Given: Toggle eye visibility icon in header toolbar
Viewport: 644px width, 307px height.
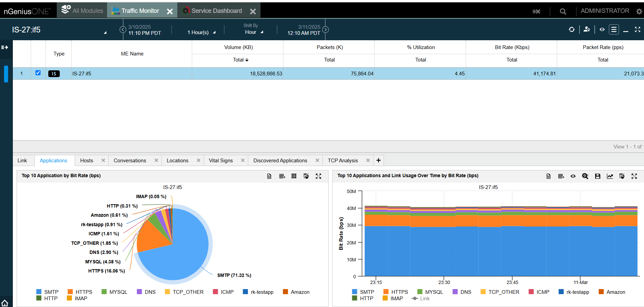Looking at the screenshot, I should [x=602, y=30].
